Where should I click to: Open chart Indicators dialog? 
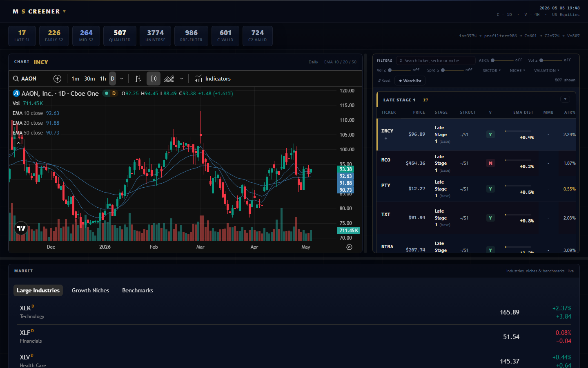[213, 79]
